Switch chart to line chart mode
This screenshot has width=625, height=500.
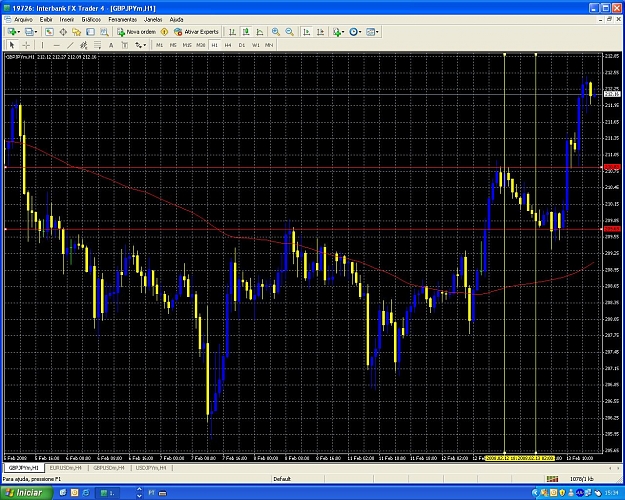[x=259, y=32]
